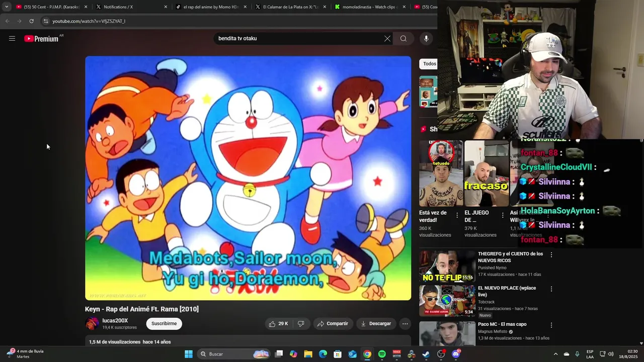The image size is (644, 362).
Task: Open 'THEGREFG y el CUENTO de los NUEVOS RICOS' title
Action: coord(510,257)
